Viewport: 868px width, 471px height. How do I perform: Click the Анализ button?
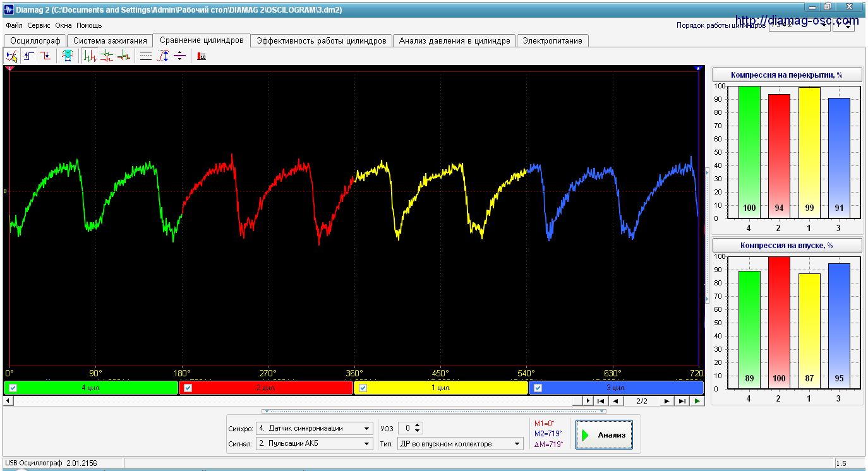tap(604, 435)
